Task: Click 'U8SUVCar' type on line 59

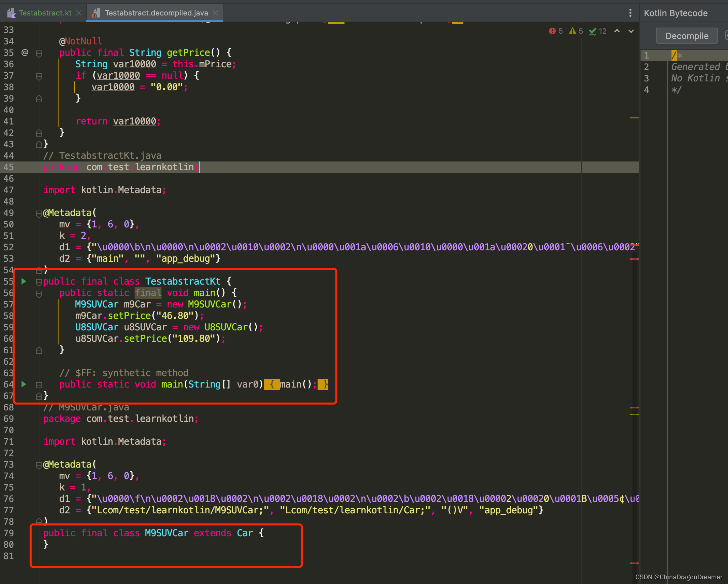Action: [97, 327]
